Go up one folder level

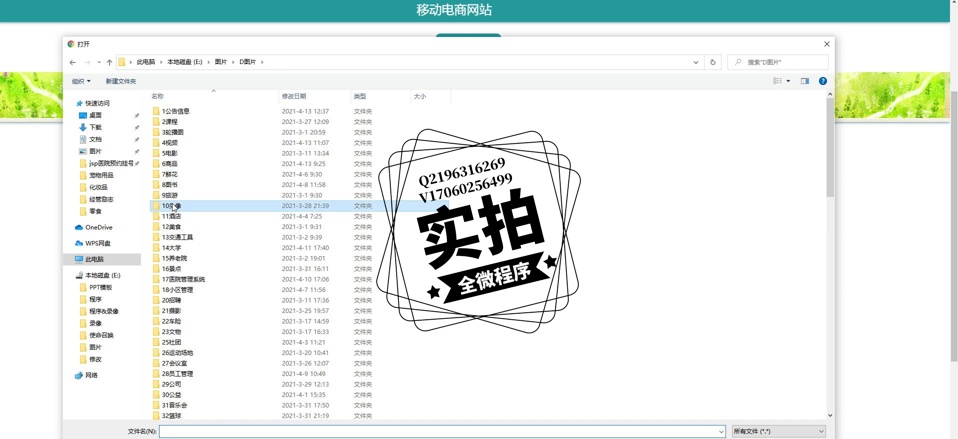click(x=109, y=62)
